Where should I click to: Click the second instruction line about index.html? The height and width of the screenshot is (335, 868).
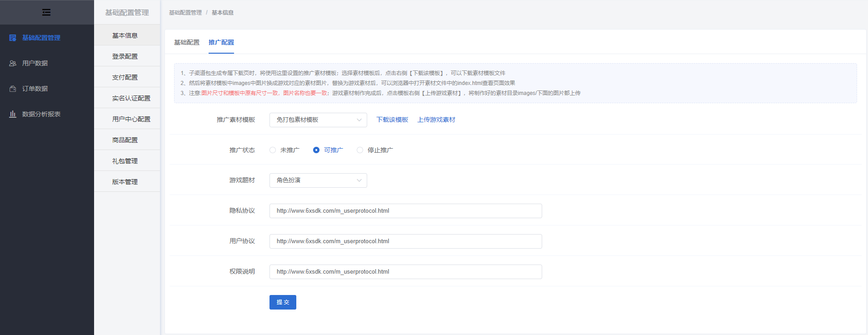348,83
